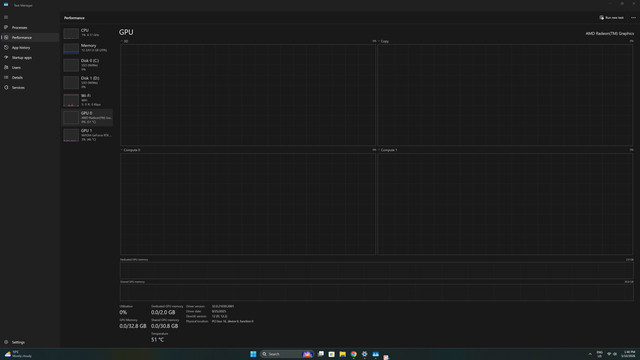The height and width of the screenshot is (360, 640).
Task: Open Task Manager Settings
Action: pos(30,342)
